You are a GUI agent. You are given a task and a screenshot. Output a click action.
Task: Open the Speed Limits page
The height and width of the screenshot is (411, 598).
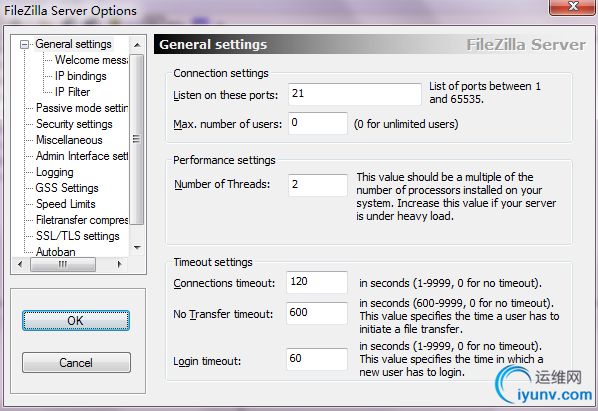coord(66,204)
